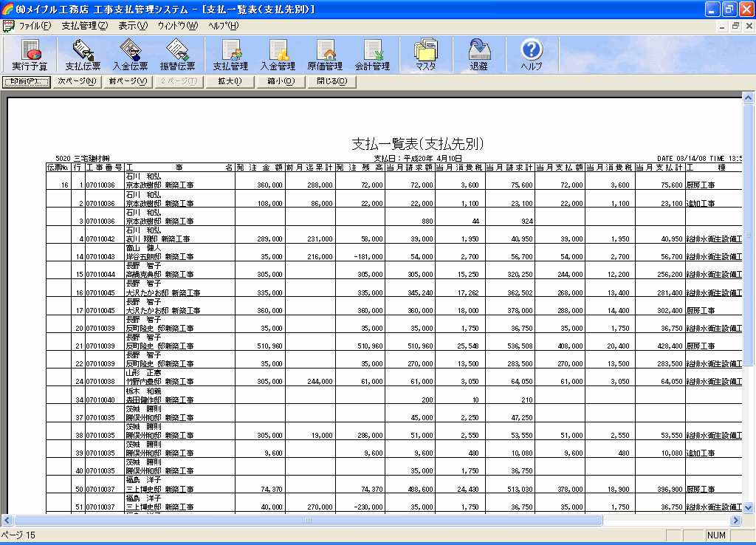This screenshot has height=545, width=756.
Task: Open the マスタ master folder icon
Action: [425, 55]
